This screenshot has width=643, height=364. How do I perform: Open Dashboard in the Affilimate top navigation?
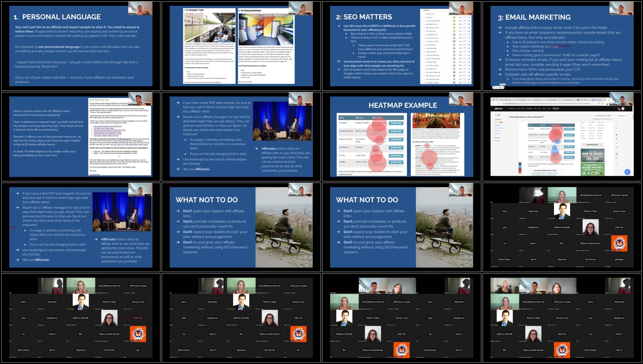tap(512, 108)
